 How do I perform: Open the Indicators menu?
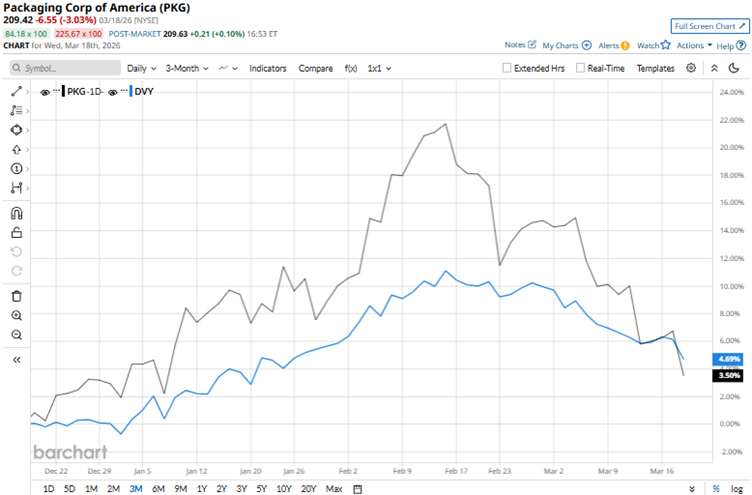coord(268,69)
